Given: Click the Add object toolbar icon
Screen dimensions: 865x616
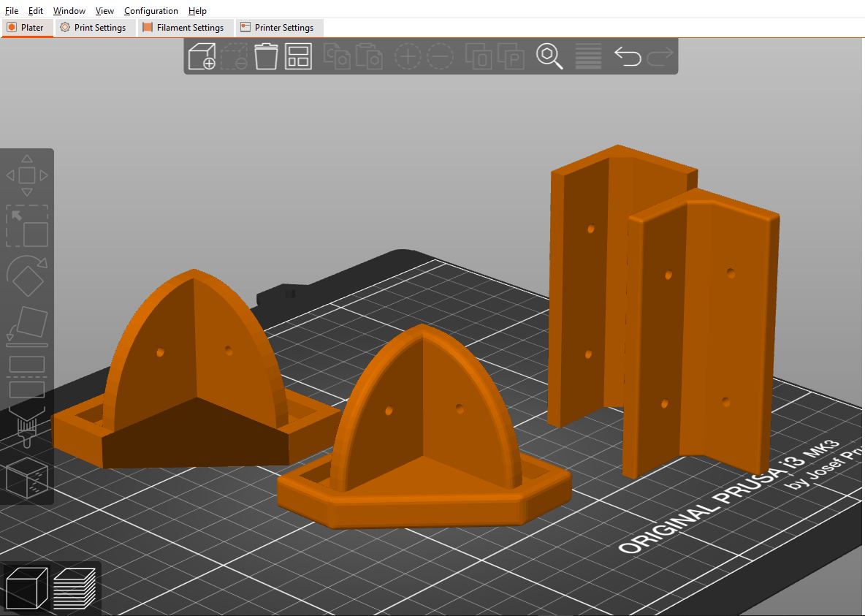Looking at the screenshot, I should 202,56.
